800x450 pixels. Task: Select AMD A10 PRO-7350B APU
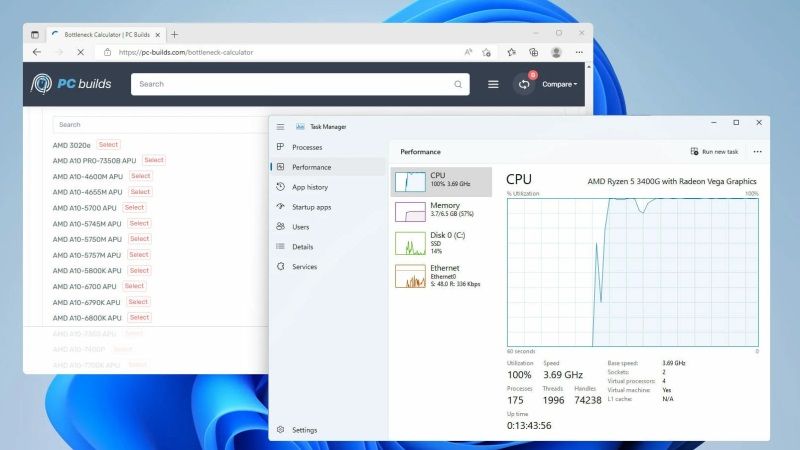pos(154,160)
